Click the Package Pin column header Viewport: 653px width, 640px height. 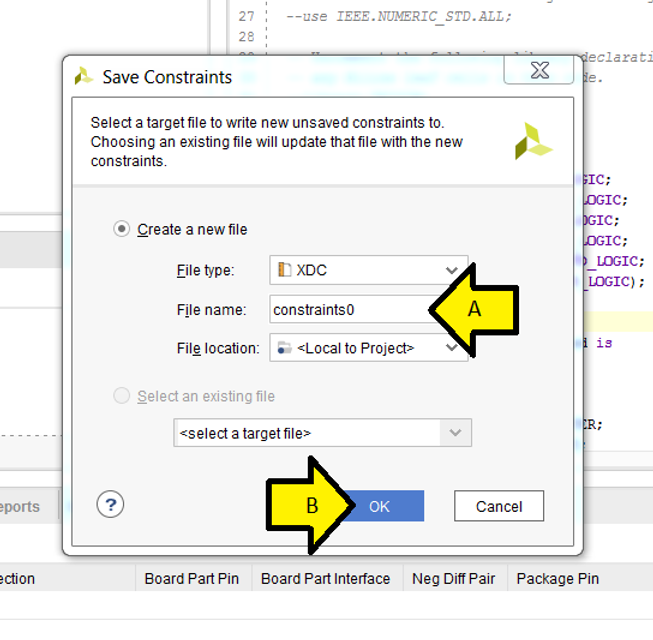(558, 579)
